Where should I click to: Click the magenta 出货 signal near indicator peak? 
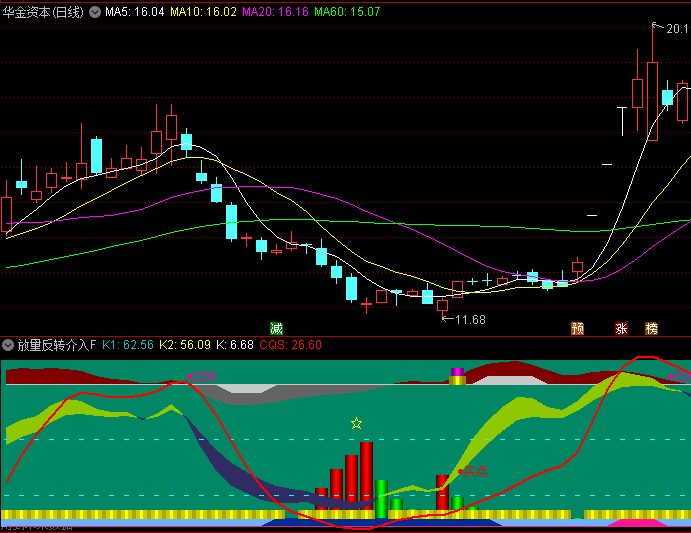coord(202,376)
